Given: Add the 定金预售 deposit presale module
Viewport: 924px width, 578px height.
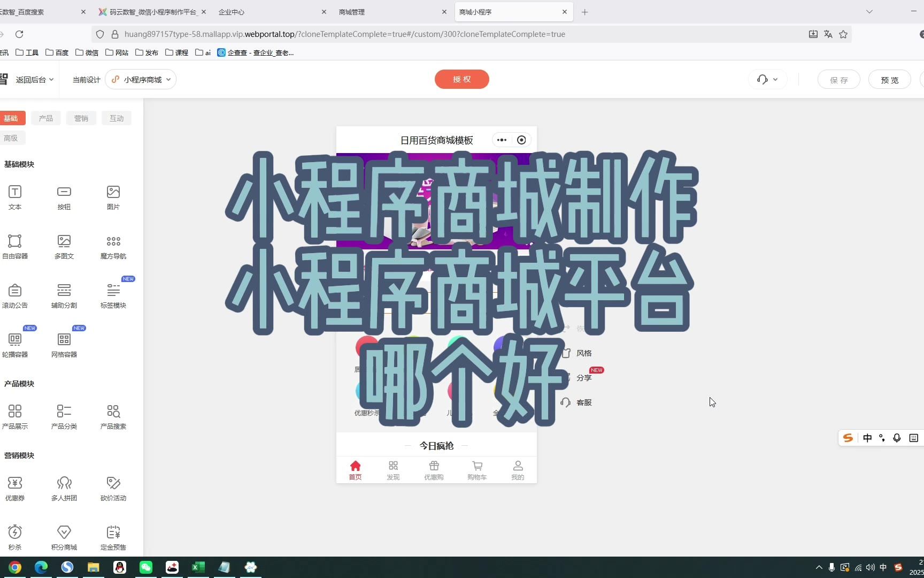Looking at the screenshot, I should coord(113,538).
